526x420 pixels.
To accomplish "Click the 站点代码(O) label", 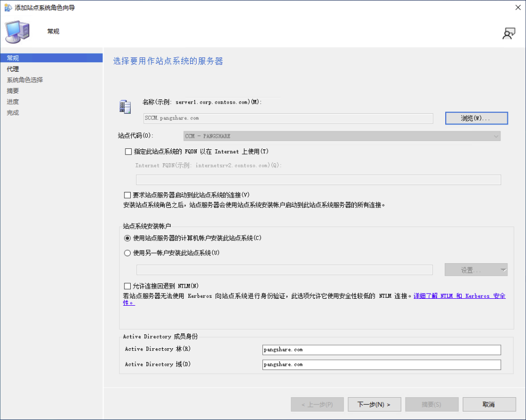I will pos(135,136).
